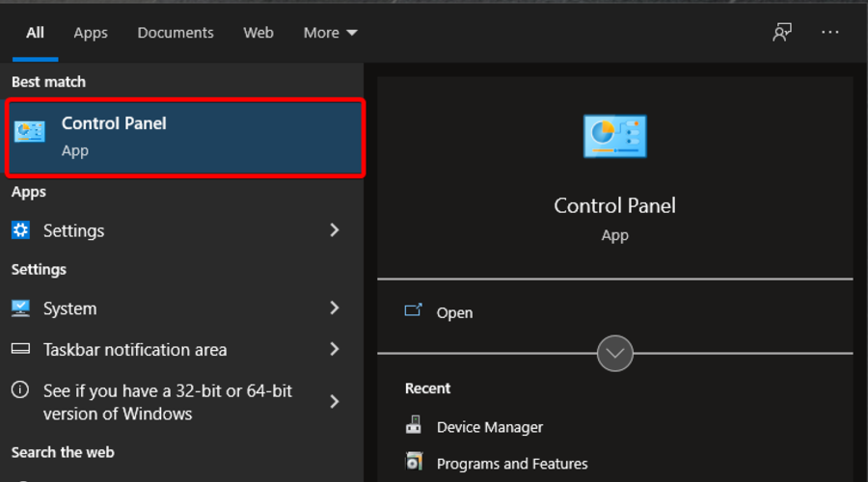Screen dimensions: 868x482
Task: Click the Programs and Features icon
Action: tap(415, 463)
